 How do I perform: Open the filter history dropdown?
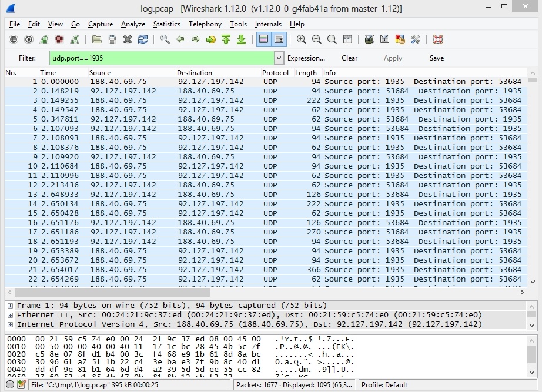tap(279, 58)
